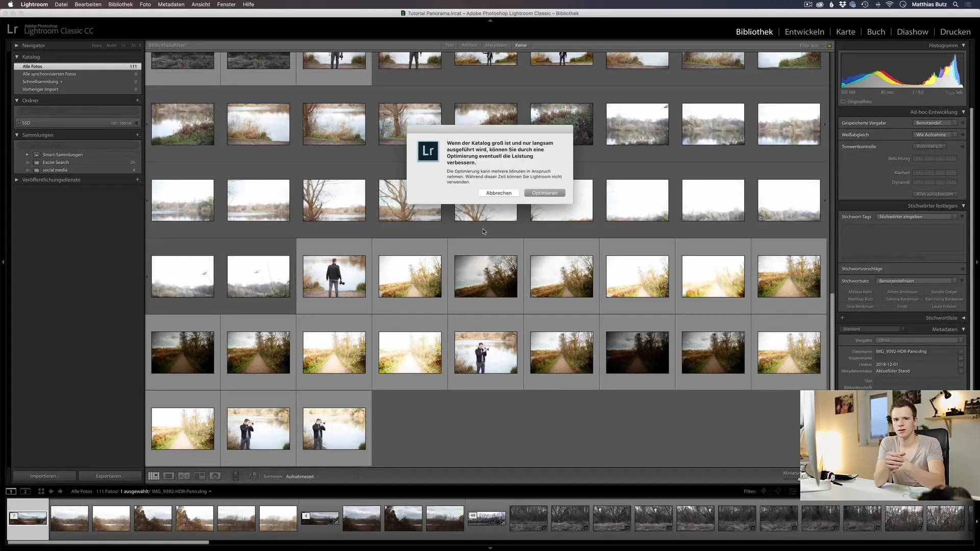Click Optimieren in the dialog

[x=545, y=193]
